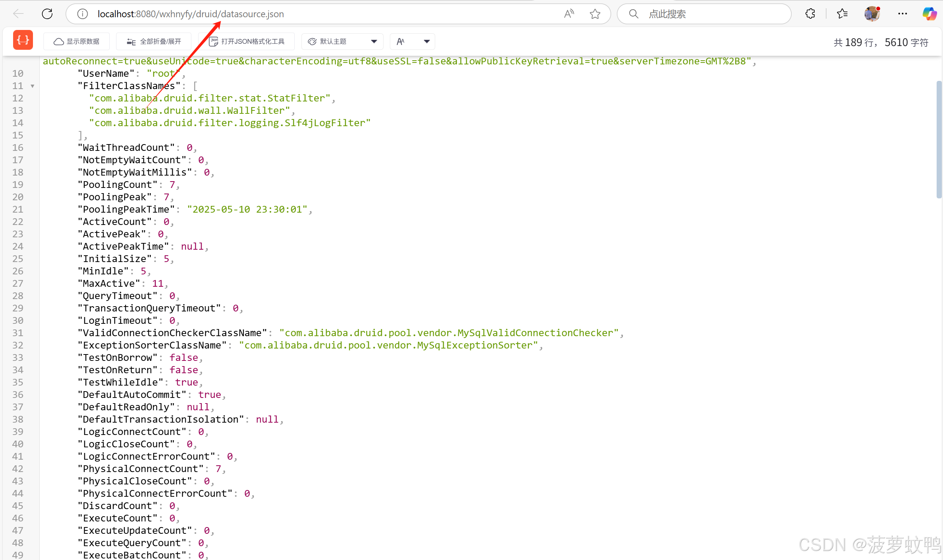Open browser settings and more menu

[x=903, y=14]
